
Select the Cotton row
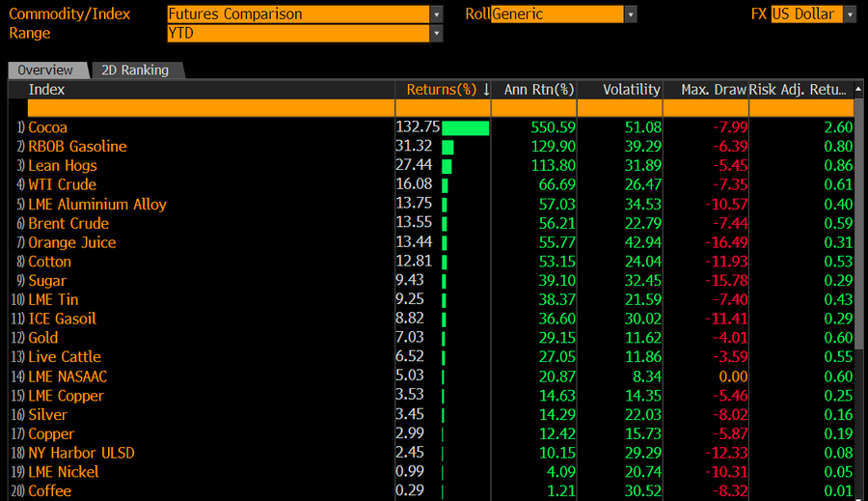click(432, 262)
